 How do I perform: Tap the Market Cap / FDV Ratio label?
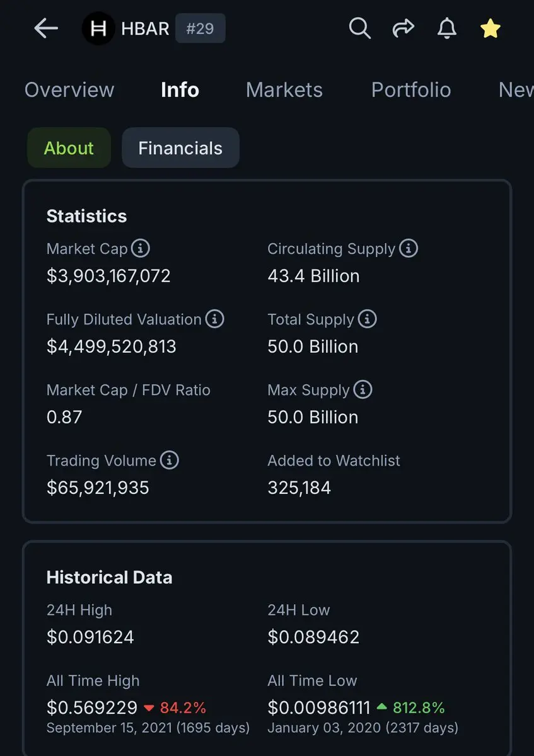tap(128, 390)
